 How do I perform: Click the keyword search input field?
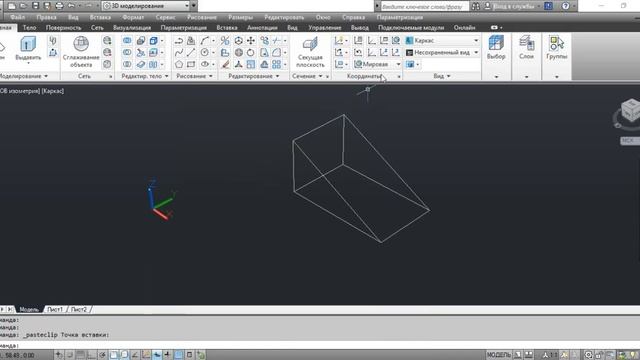424,6
